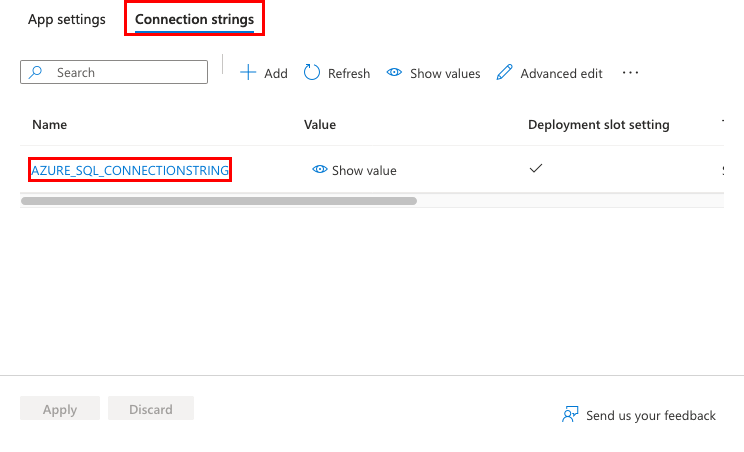
Task: Click the eye icon in AZURE_SQL_CONNECTIONSTRING row
Action: coord(320,169)
